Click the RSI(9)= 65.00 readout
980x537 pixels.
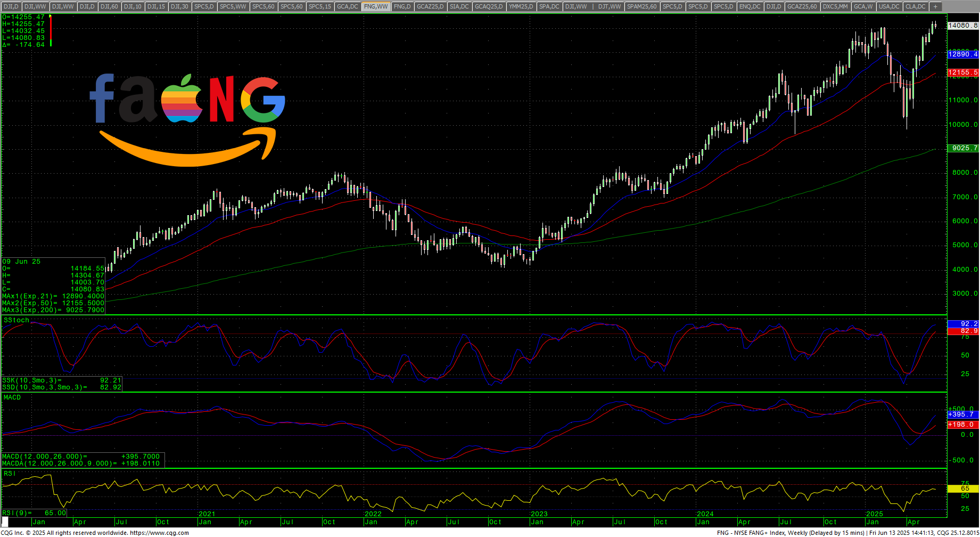(x=34, y=513)
